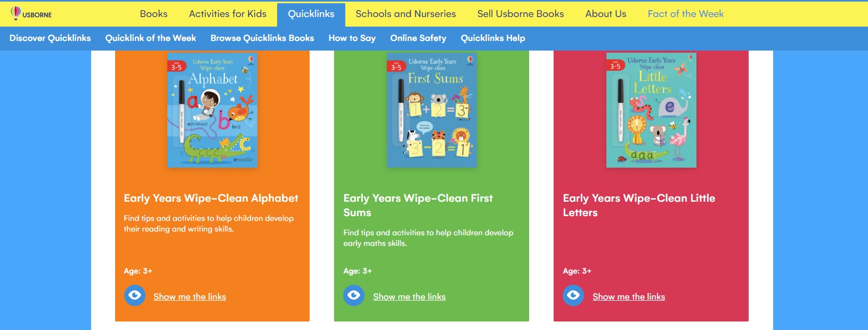Image resolution: width=868 pixels, height=330 pixels.
Task: Open the Books menu
Action: [x=153, y=14]
